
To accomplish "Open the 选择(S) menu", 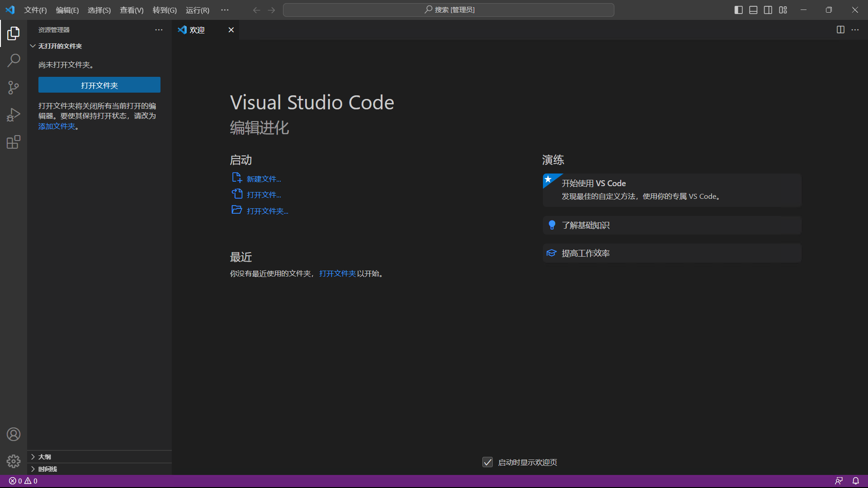I will point(99,10).
